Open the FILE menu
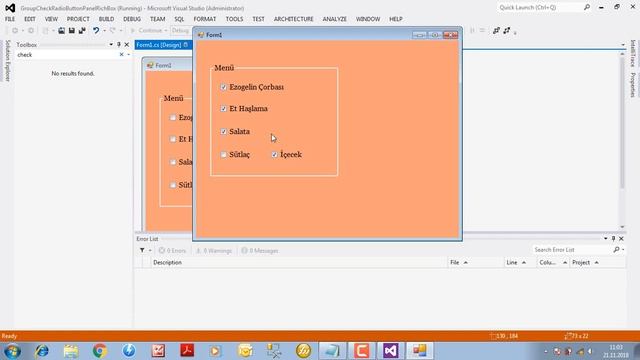640x360 pixels. pos(10,19)
